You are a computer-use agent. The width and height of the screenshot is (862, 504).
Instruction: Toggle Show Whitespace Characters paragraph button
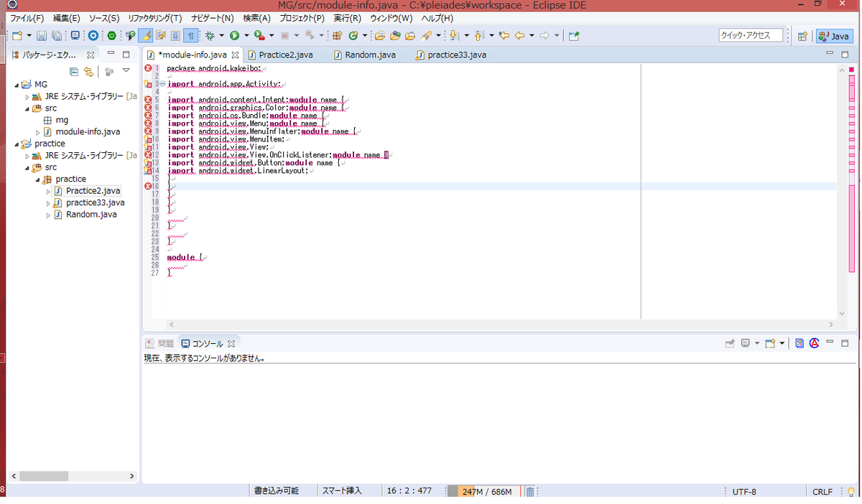[190, 35]
